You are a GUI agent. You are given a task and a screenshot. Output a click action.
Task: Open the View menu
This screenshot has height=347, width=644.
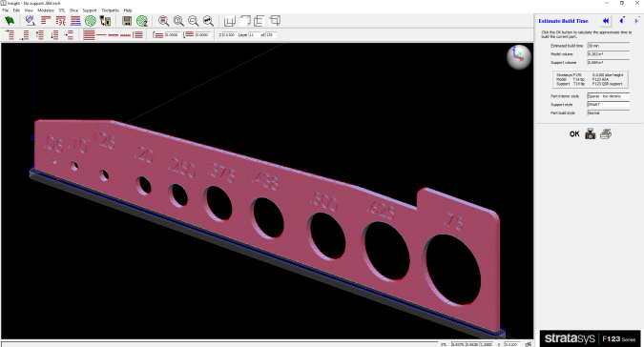pyautogui.click(x=29, y=10)
